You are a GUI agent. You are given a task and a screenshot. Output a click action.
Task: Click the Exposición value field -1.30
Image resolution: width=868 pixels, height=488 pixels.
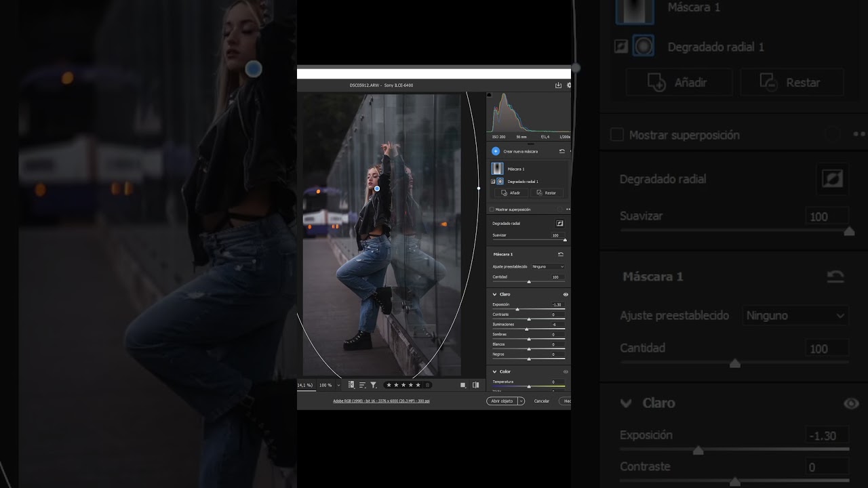tap(557, 305)
